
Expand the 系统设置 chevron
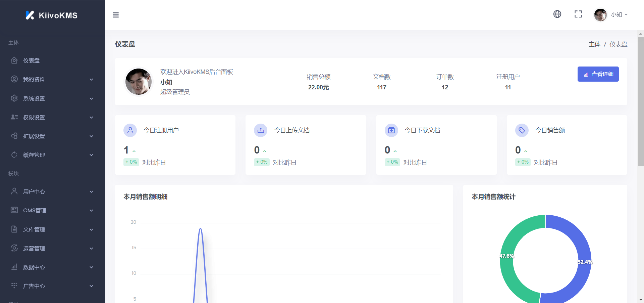coord(91,98)
